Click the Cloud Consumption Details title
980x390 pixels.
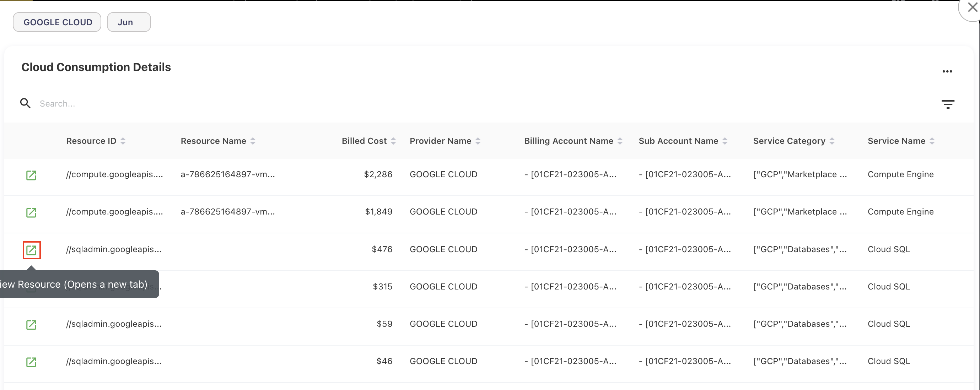[96, 67]
